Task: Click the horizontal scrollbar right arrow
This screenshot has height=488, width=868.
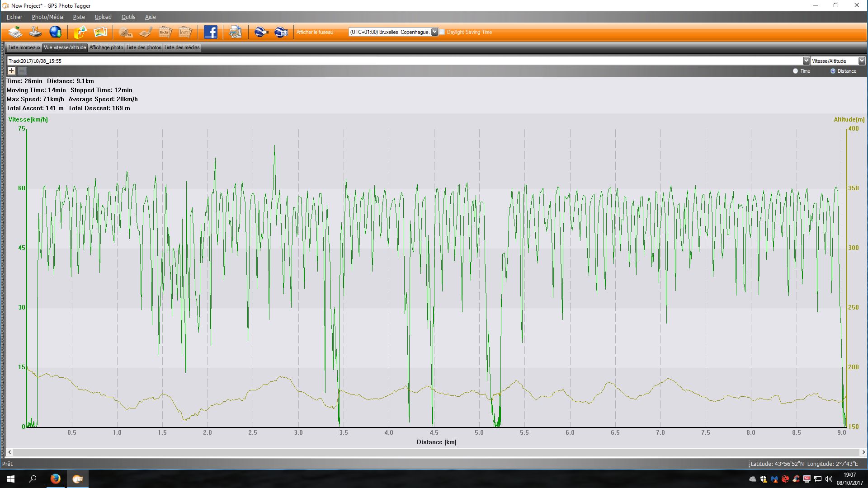Action: coord(863,452)
